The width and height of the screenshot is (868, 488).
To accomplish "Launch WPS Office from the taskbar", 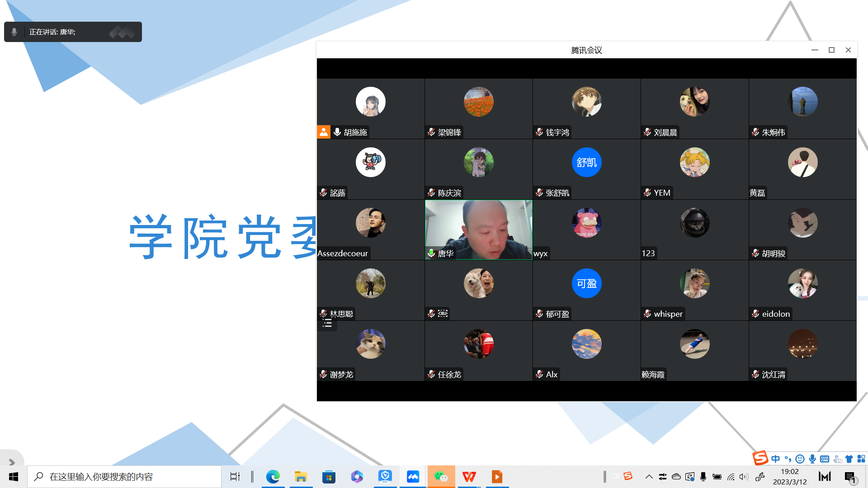I will pos(469,477).
